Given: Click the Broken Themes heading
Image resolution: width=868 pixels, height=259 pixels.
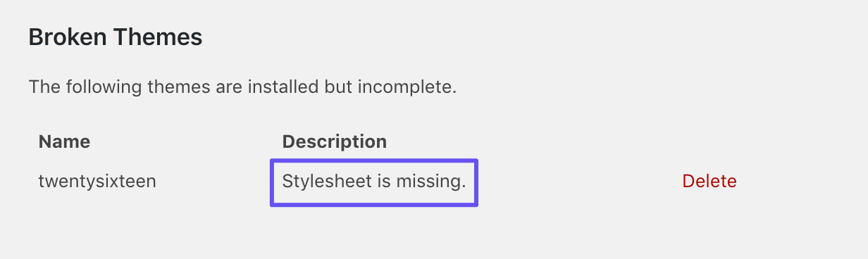Looking at the screenshot, I should click(x=116, y=37).
